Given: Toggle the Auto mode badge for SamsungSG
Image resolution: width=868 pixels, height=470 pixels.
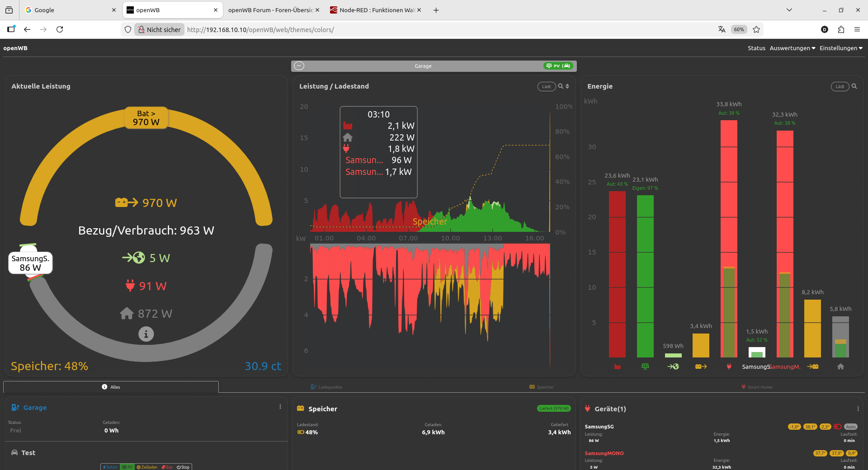Looking at the screenshot, I should coord(851,427).
